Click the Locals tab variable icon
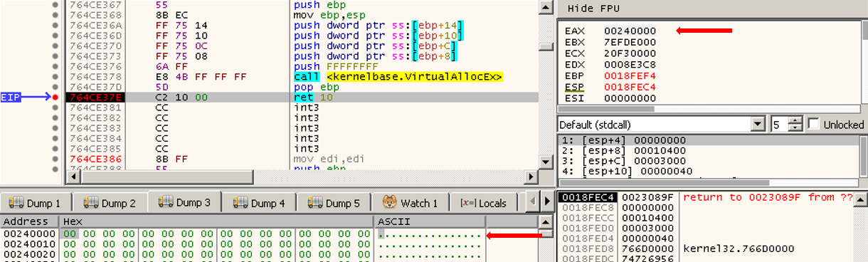The width and height of the screenshot is (868, 262). coord(468,203)
